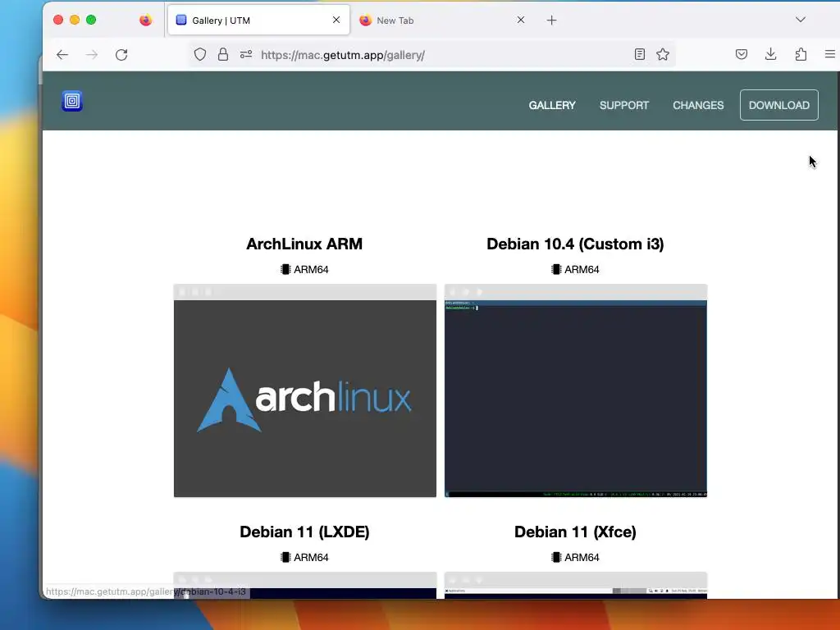Expand the list all tabs chevron
This screenshot has width=840, height=630.
coord(801,20)
